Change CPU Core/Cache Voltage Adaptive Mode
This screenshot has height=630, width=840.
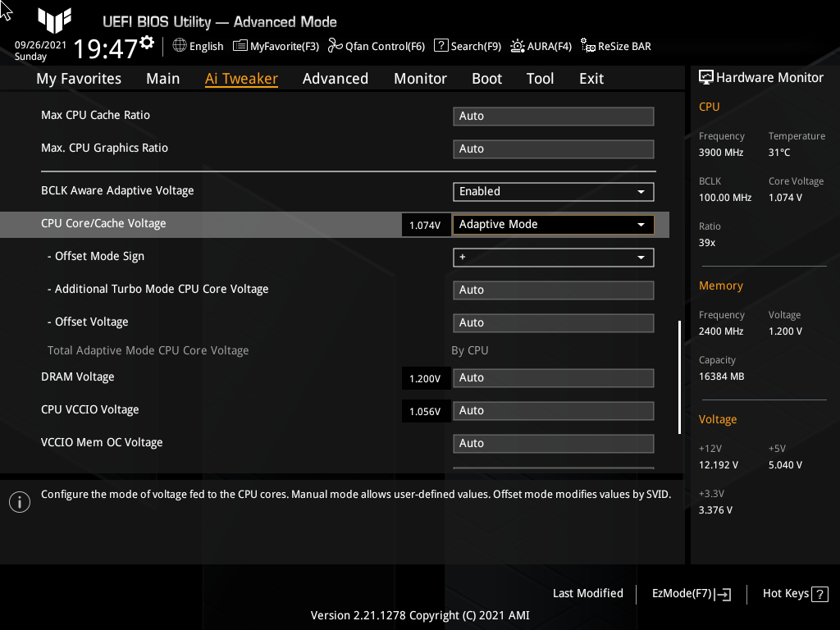point(553,224)
